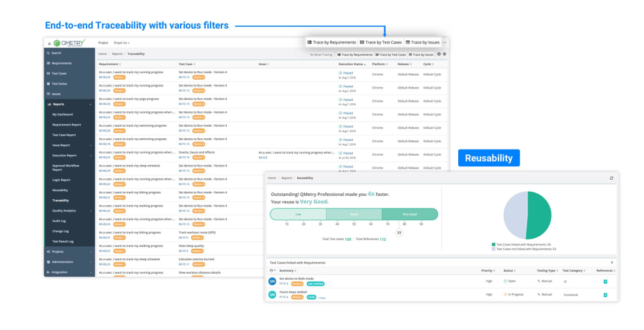Screen dimensions: 644x330
Task: Click QM avatar for Set device to Walk mode
Action: click(272, 281)
